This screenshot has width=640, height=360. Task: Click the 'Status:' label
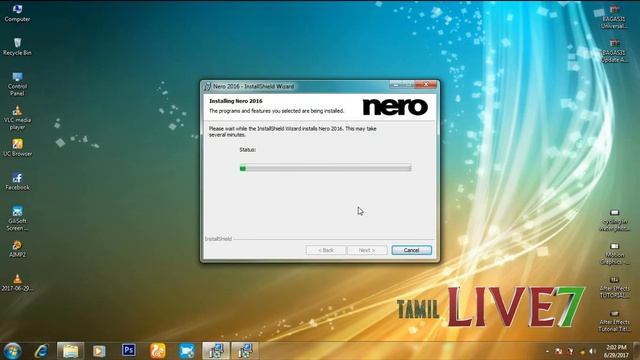(x=247, y=150)
